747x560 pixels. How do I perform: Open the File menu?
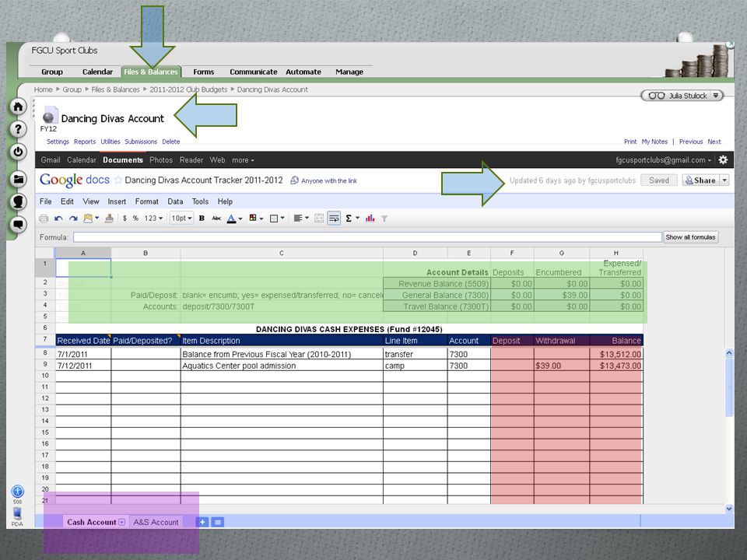[x=46, y=201]
